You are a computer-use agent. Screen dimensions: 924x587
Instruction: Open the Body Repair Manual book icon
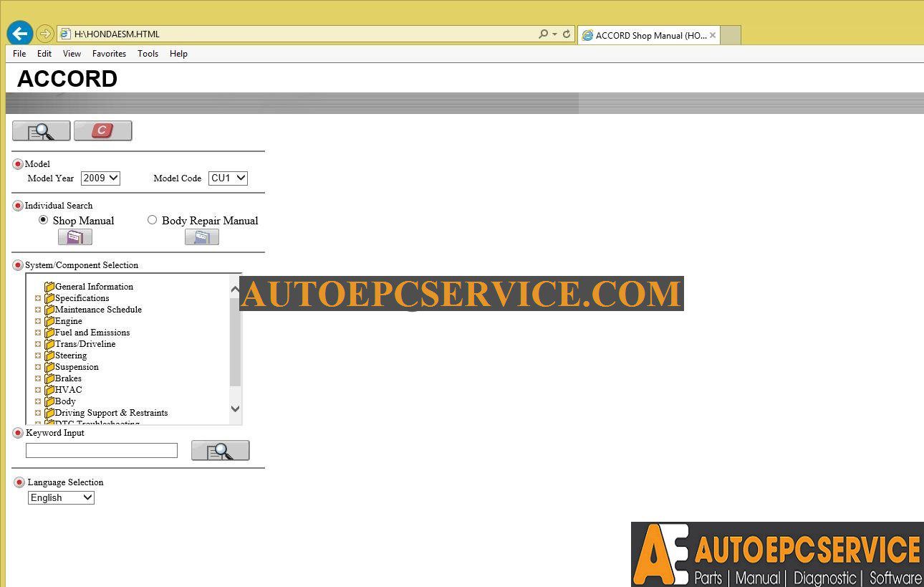point(202,237)
